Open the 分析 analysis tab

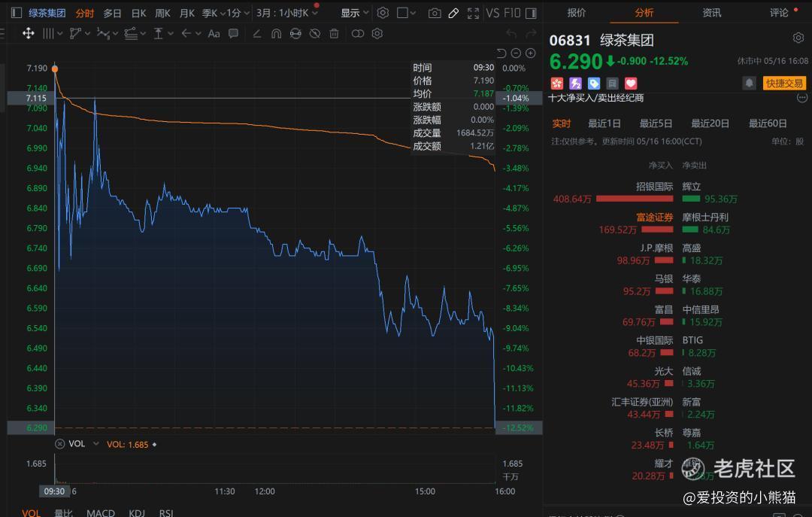click(644, 13)
